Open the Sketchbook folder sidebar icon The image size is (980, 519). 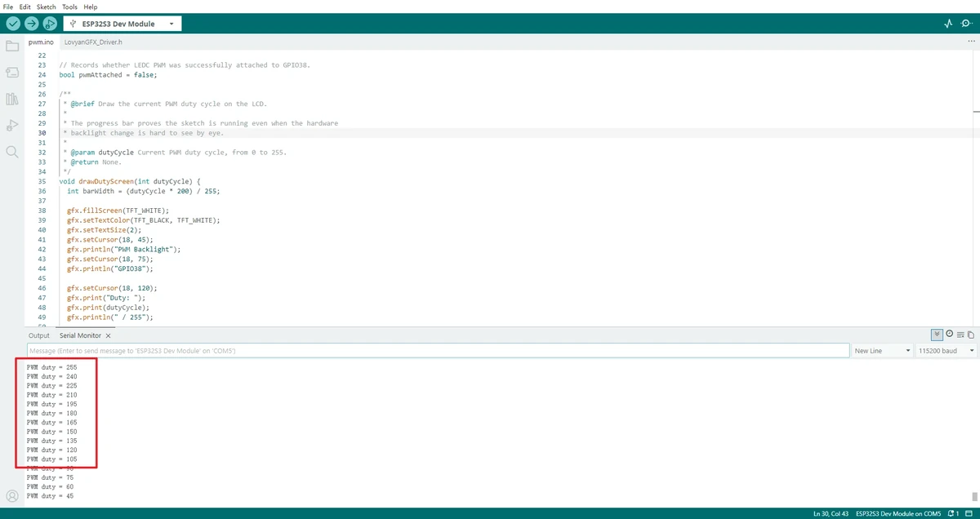pyautogui.click(x=12, y=46)
